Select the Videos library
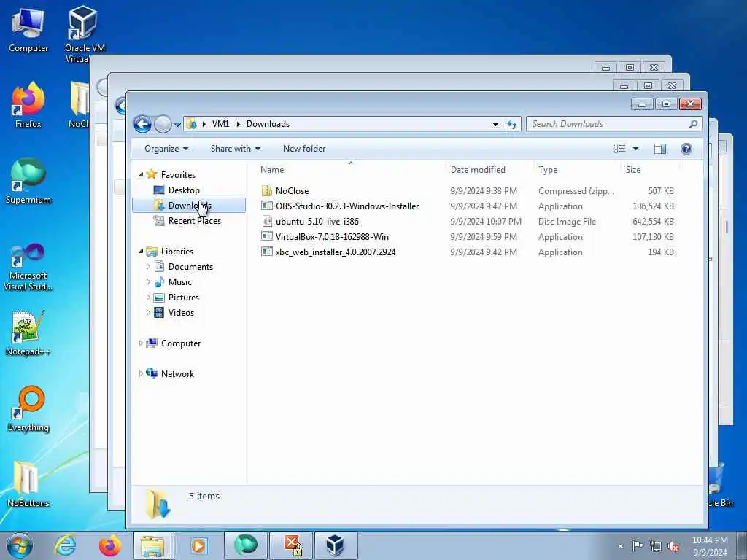This screenshot has width=747, height=560. [181, 312]
